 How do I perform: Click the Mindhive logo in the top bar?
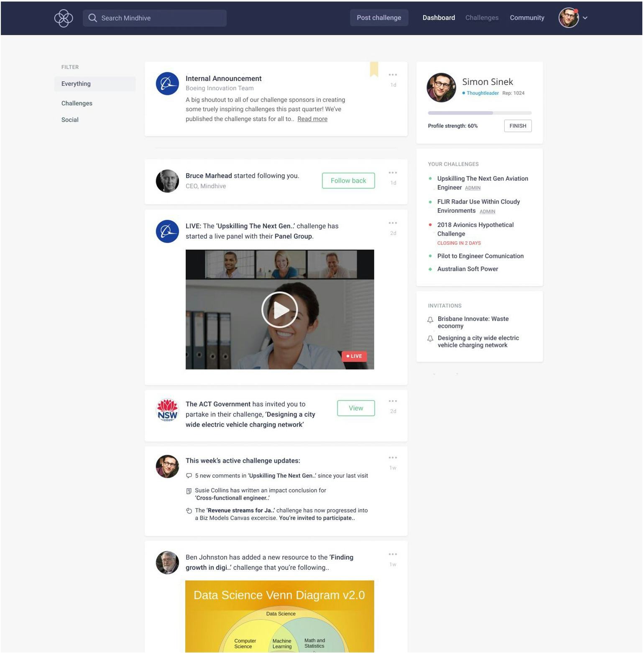[x=64, y=18]
